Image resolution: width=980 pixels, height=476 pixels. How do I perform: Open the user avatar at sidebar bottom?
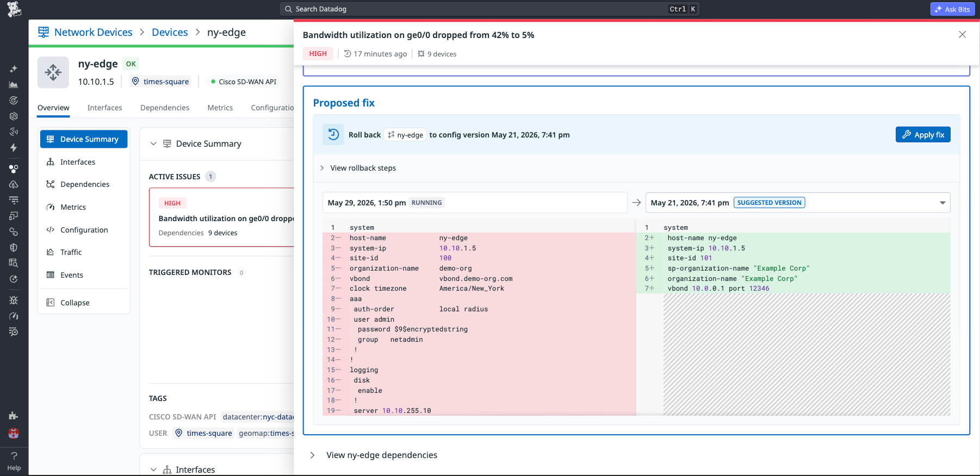coord(14,434)
